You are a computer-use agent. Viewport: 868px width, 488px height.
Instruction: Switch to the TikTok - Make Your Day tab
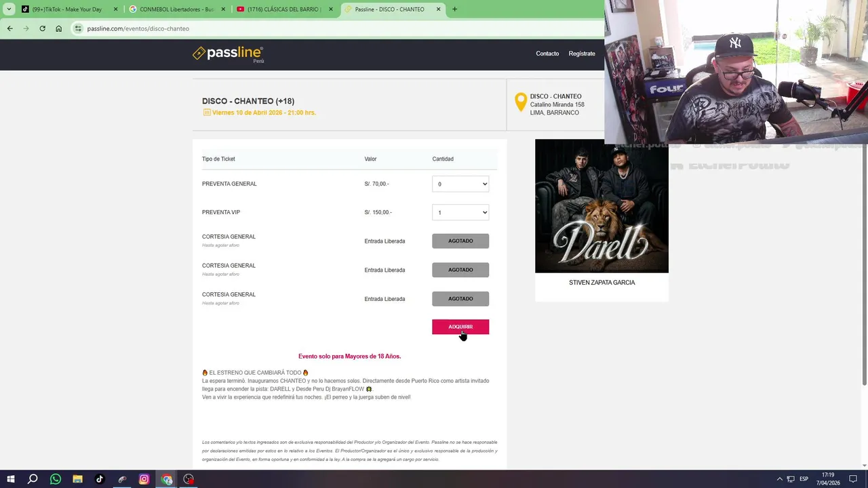68,9
